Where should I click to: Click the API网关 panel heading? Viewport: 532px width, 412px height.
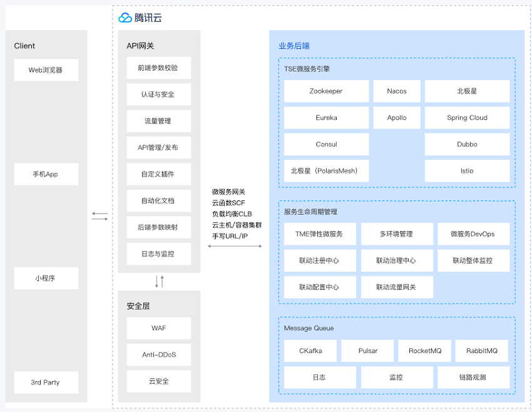tap(140, 46)
